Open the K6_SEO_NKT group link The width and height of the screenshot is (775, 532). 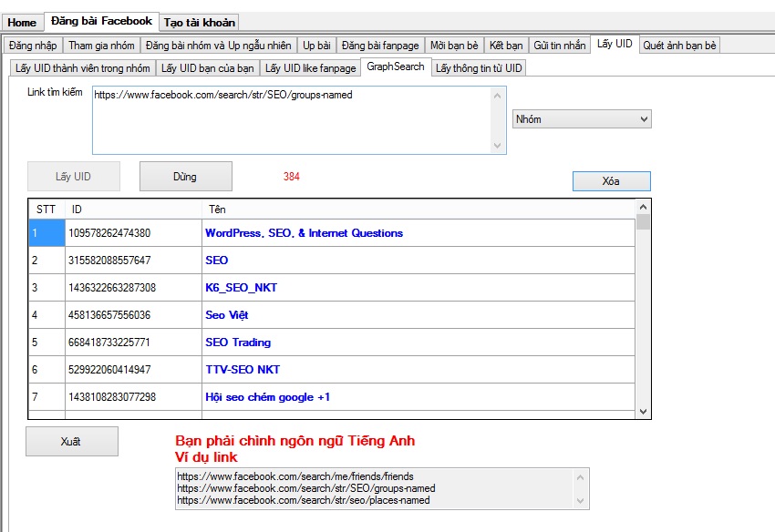(x=242, y=288)
